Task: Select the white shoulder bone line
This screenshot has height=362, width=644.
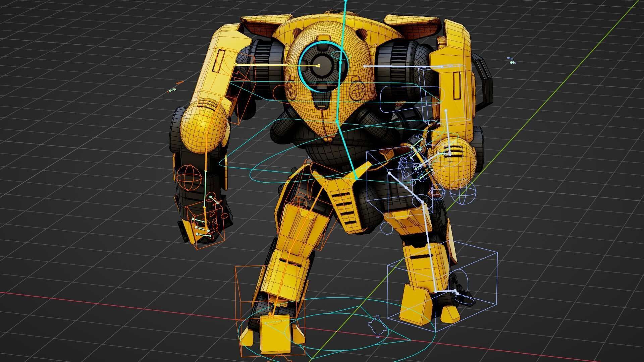Action: 403,66
